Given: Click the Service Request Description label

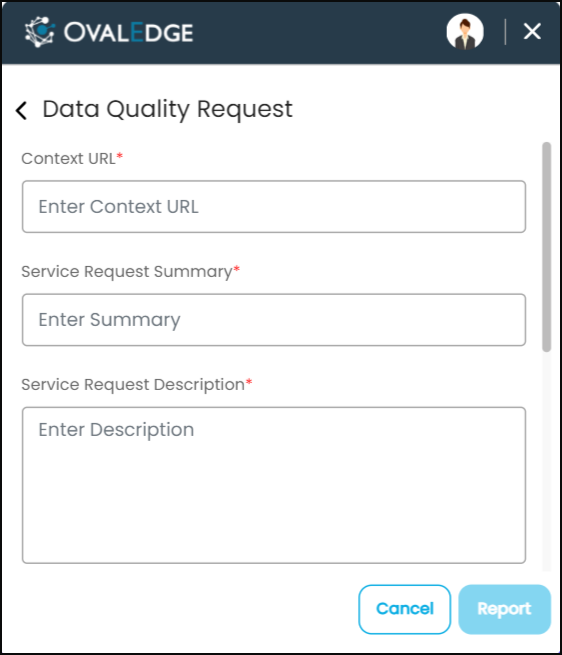Looking at the screenshot, I should coord(133,385).
